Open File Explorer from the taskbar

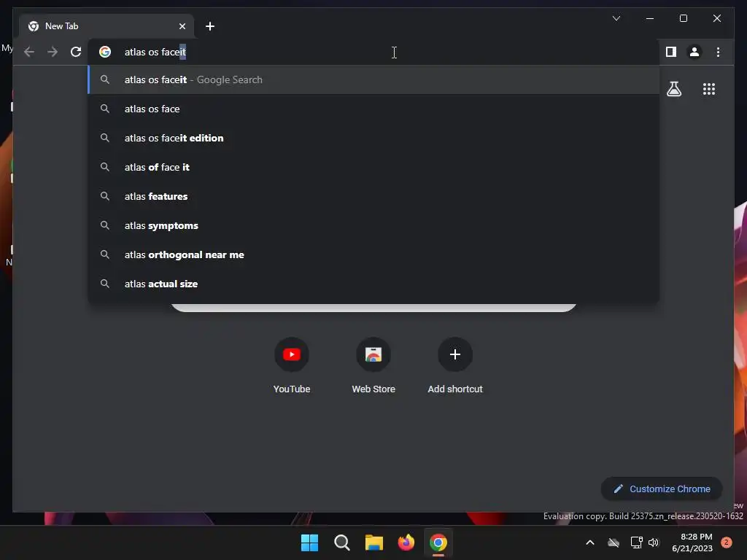click(x=374, y=542)
